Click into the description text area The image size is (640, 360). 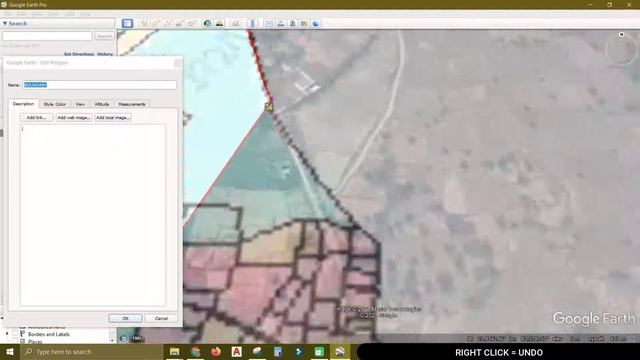click(x=93, y=215)
